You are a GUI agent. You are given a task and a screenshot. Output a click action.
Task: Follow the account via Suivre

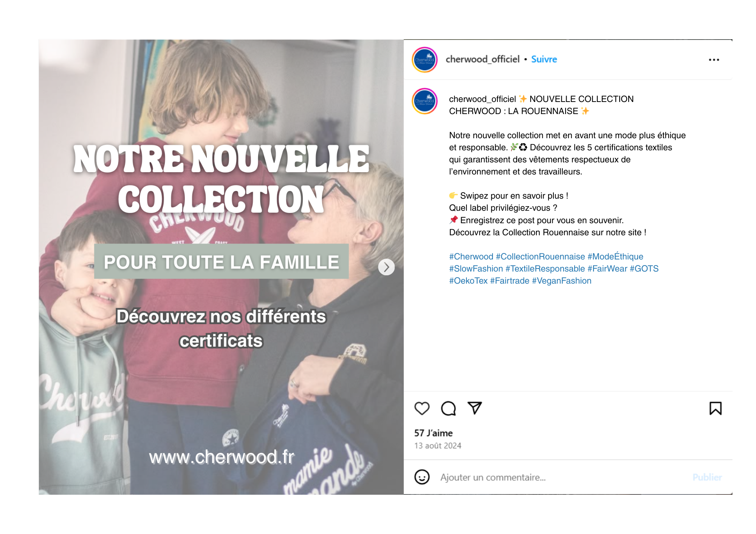pyautogui.click(x=544, y=59)
